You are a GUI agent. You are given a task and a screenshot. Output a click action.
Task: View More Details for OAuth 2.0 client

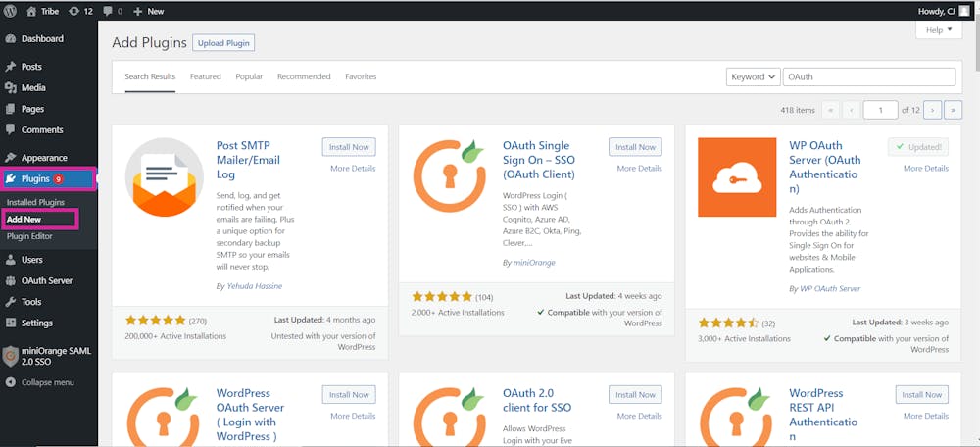click(639, 416)
